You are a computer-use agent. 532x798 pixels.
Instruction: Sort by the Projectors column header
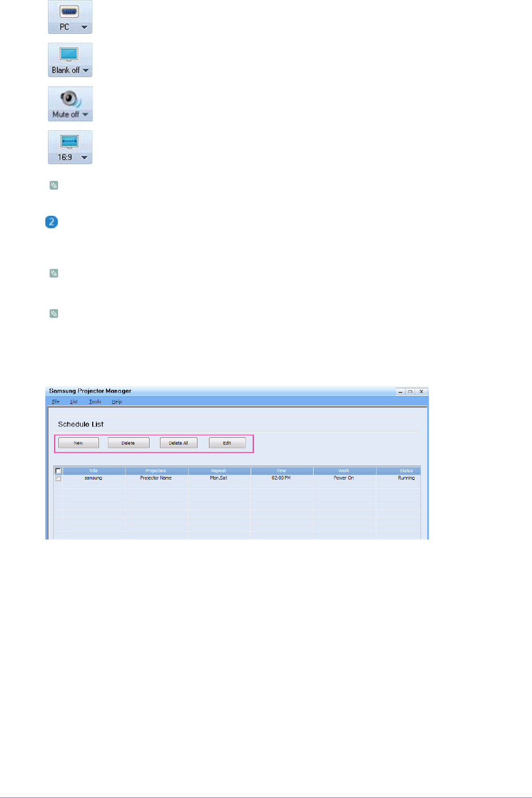click(x=156, y=471)
